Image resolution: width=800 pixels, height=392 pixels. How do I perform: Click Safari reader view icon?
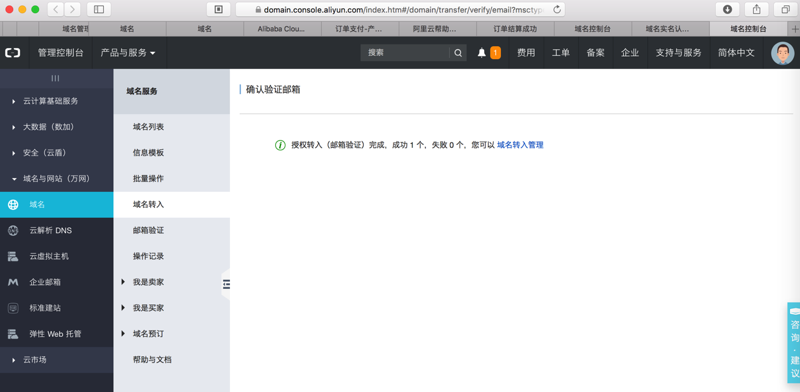[218, 9]
